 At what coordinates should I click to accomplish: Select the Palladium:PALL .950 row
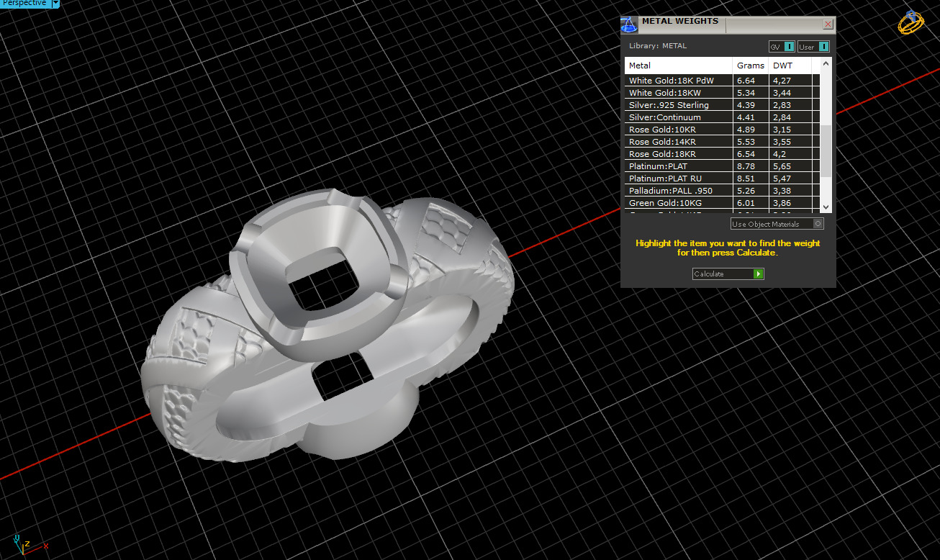coord(722,191)
